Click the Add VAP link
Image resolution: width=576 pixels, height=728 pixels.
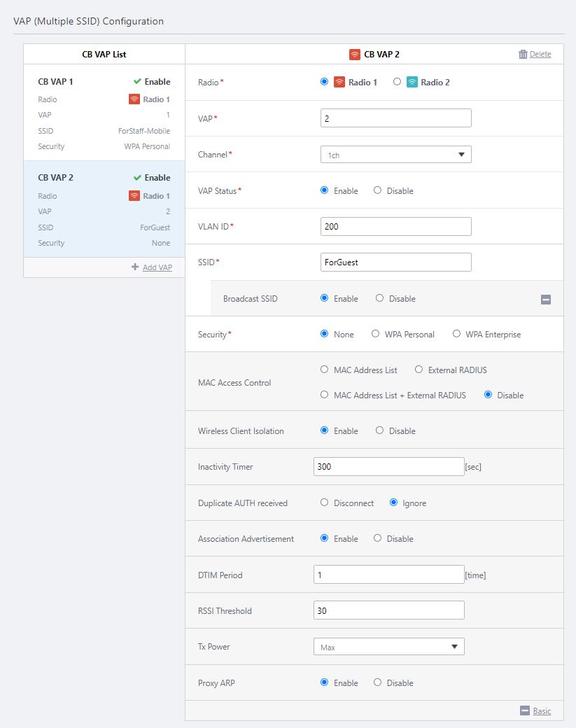point(157,267)
